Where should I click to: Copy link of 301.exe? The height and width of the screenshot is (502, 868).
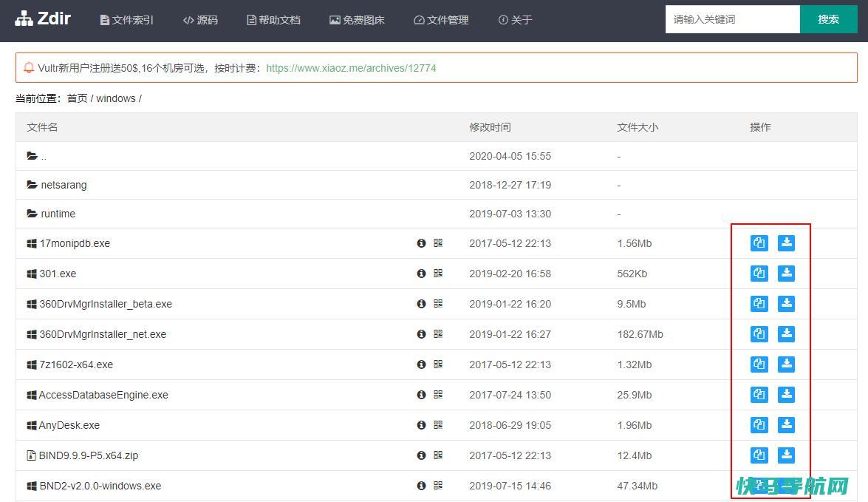tap(759, 273)
